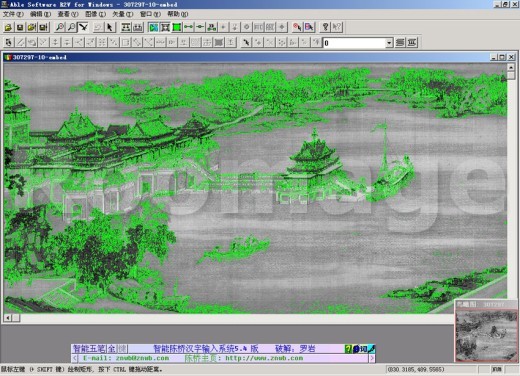Select the arrow pointer selection tool

[109, 27]
